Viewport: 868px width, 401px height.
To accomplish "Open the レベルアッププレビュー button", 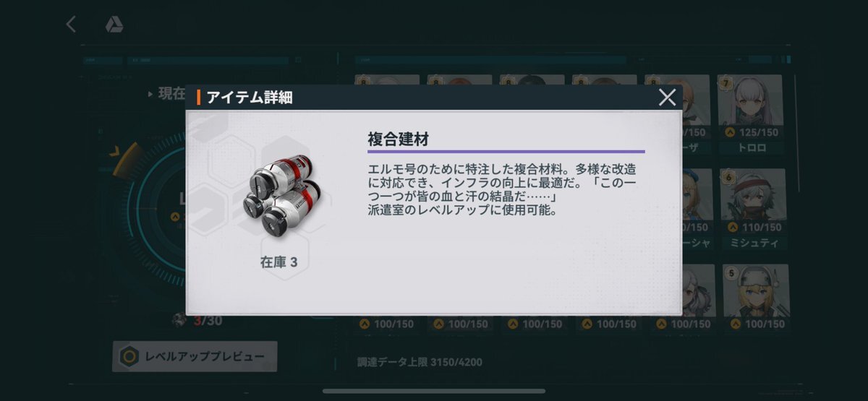I will (x=195, y=356).
